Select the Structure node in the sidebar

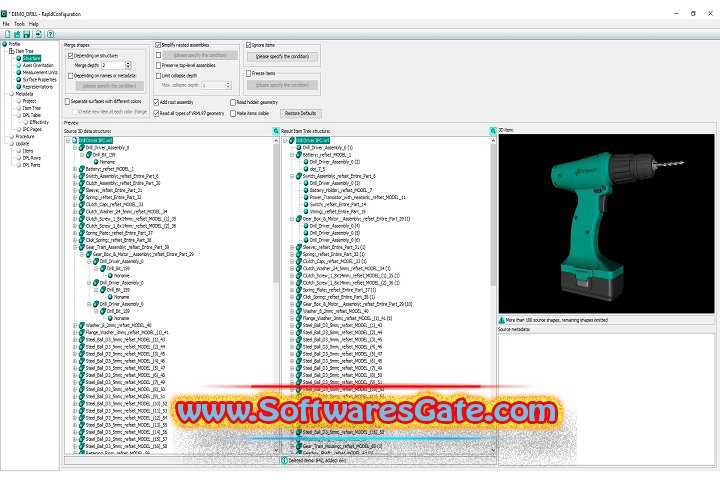pyautogui.click(x=32, y=58)
